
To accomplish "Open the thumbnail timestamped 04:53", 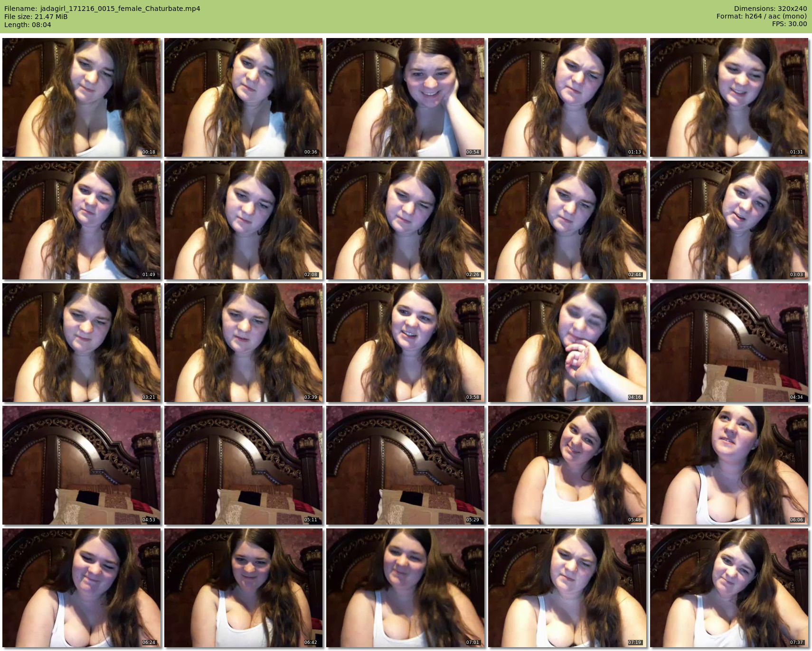I will (x=82, y=465).
